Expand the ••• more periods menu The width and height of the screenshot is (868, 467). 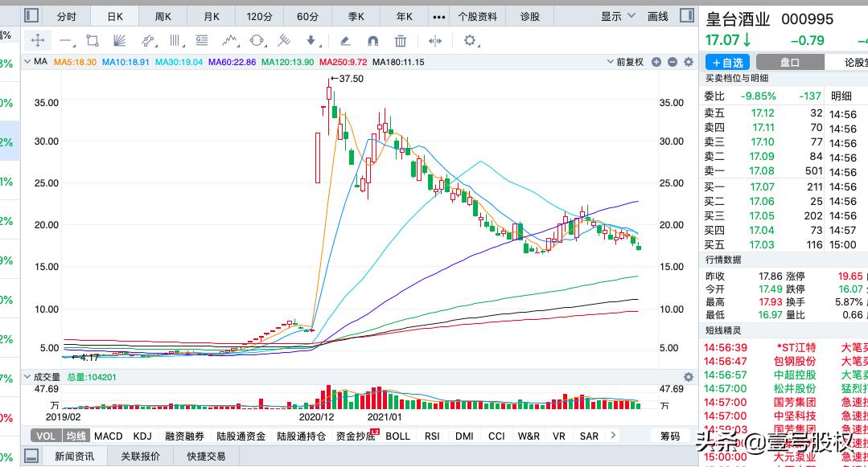(x=438, y=15)
